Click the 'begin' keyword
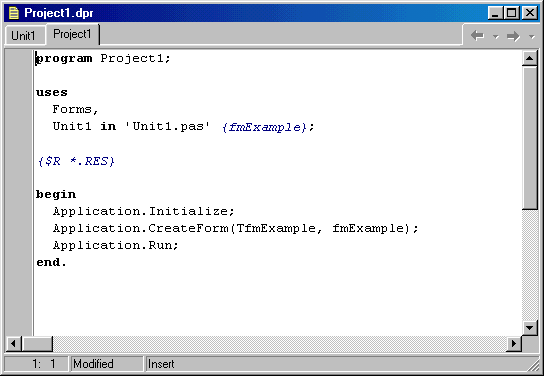This screenshot has width=544, height=376. coord(56,195)
